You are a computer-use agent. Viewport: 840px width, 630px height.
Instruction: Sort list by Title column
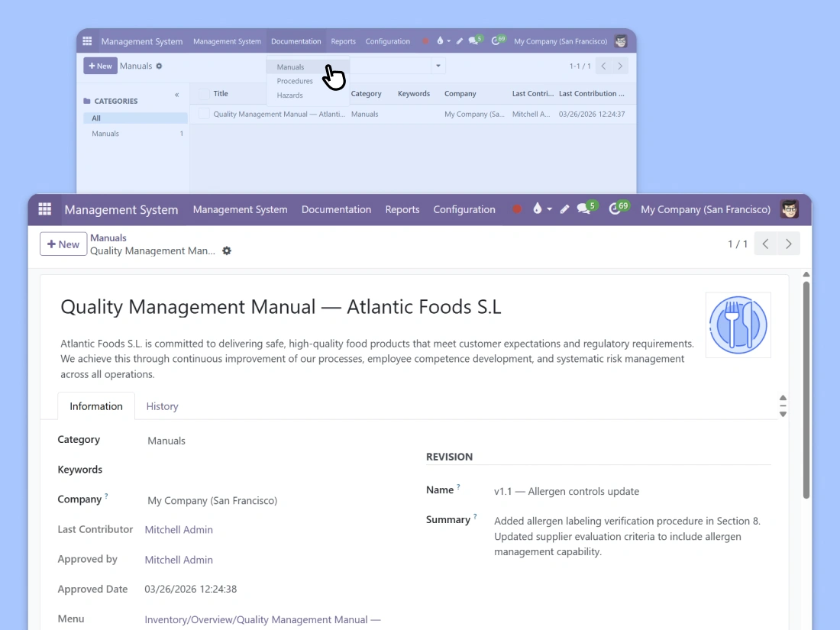(x=221, y=93)
